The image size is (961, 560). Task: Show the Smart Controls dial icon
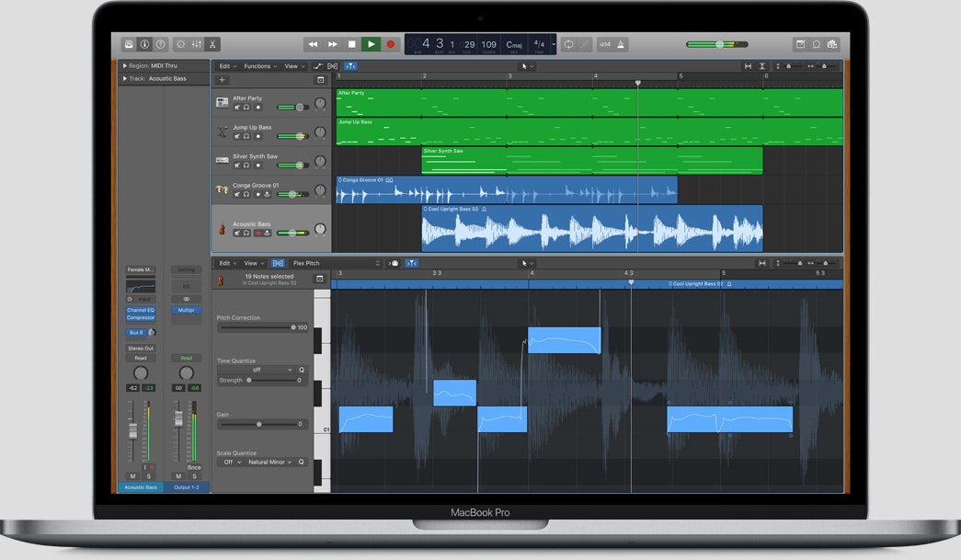181,44
